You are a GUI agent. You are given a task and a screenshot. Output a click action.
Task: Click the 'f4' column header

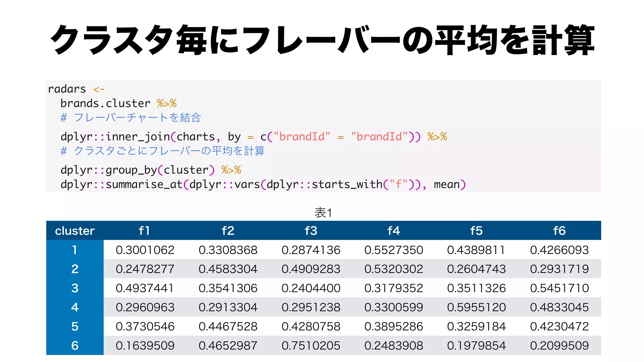click(x=394, y=231)
